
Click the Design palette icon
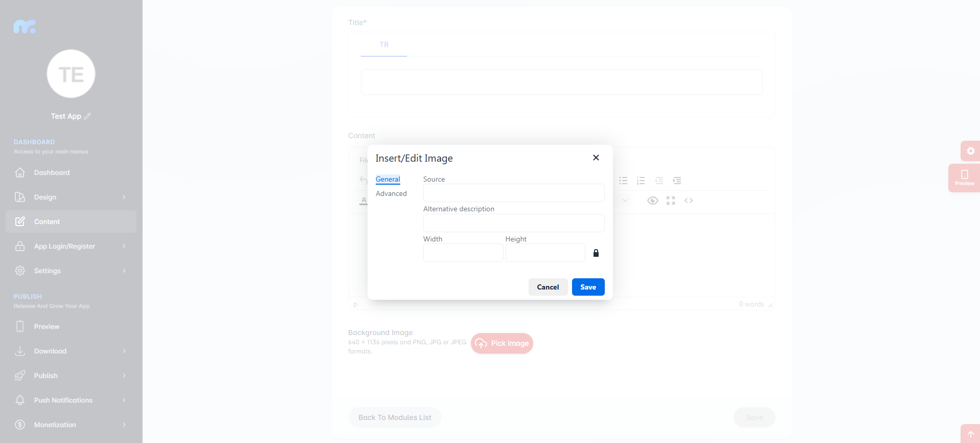click(x=20, y=197)
